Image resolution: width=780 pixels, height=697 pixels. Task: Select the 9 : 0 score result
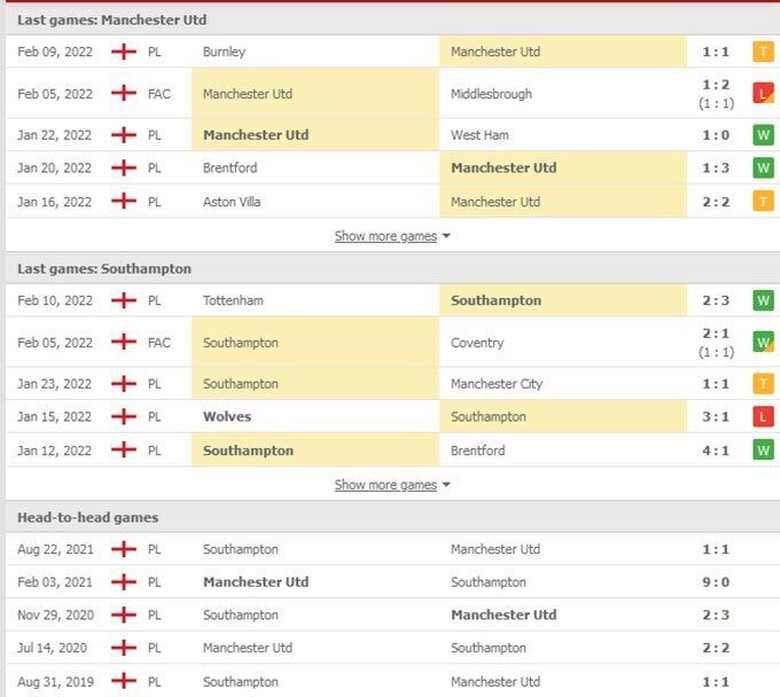(x=715, y=582)
